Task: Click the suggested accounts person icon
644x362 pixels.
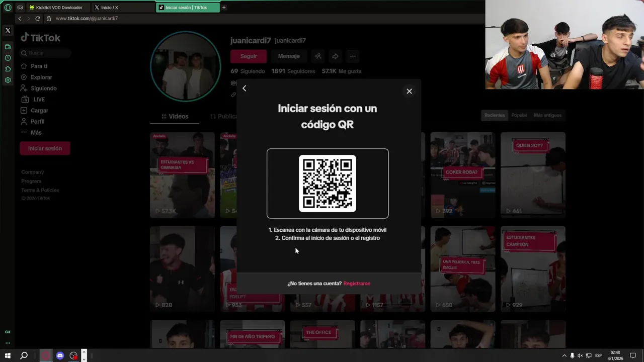Action: pos(317,56)
